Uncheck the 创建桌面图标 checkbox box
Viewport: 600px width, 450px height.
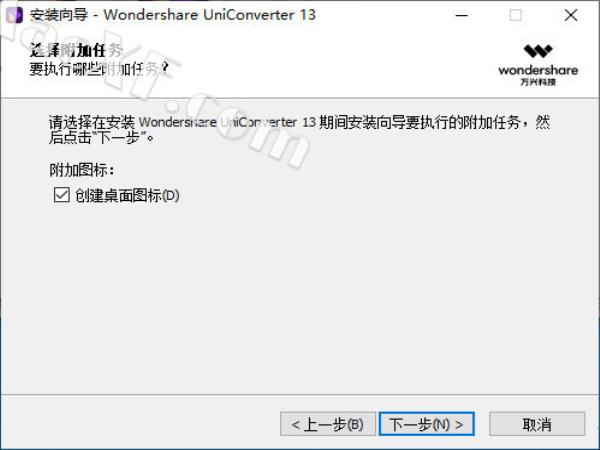[62, 195]
